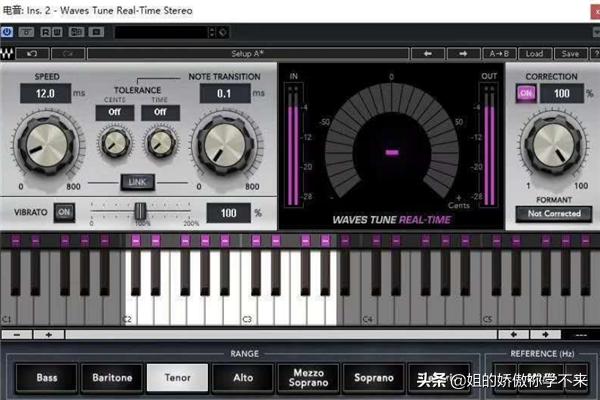
Task: Click keyboard zoom-in plus icon
Action: coord(47,334)
